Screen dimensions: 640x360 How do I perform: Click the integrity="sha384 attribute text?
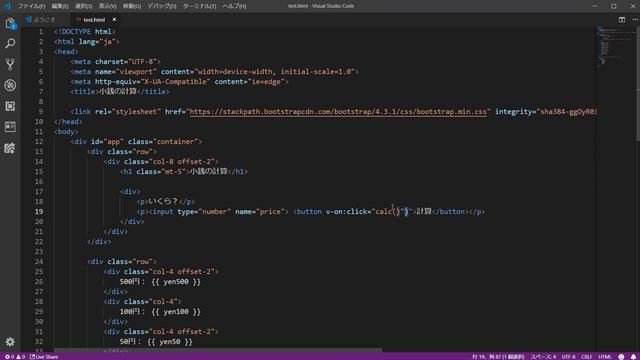tap(546, 111)
